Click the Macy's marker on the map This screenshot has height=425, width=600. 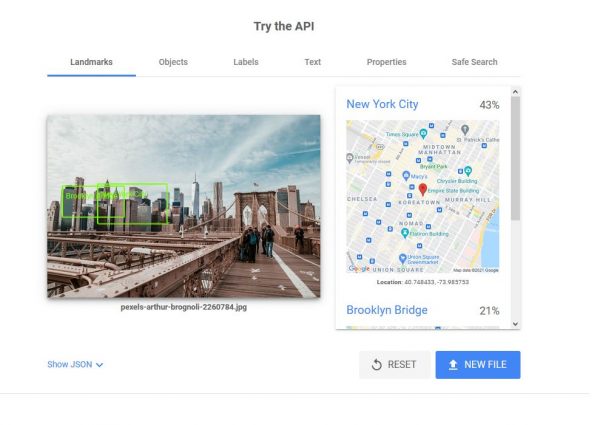pyautogui.click(x=406, y=176)
